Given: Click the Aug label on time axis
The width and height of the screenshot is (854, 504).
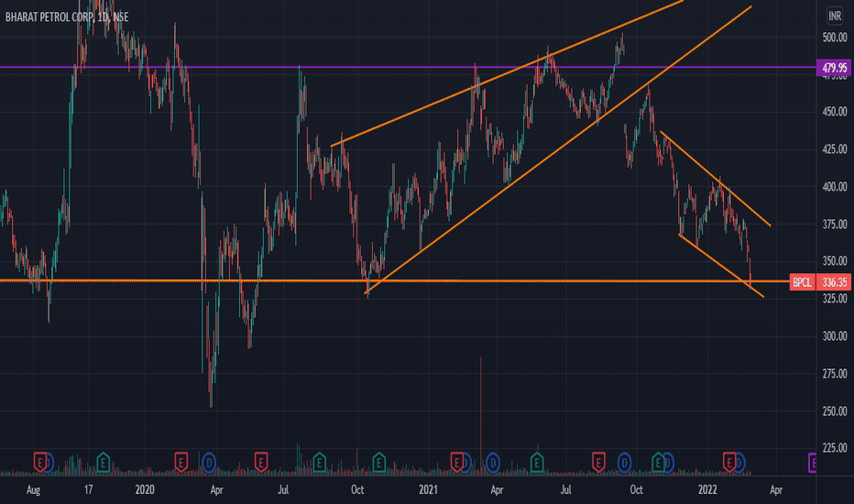Looking at the screenshot, I should (x=33, y=490).
